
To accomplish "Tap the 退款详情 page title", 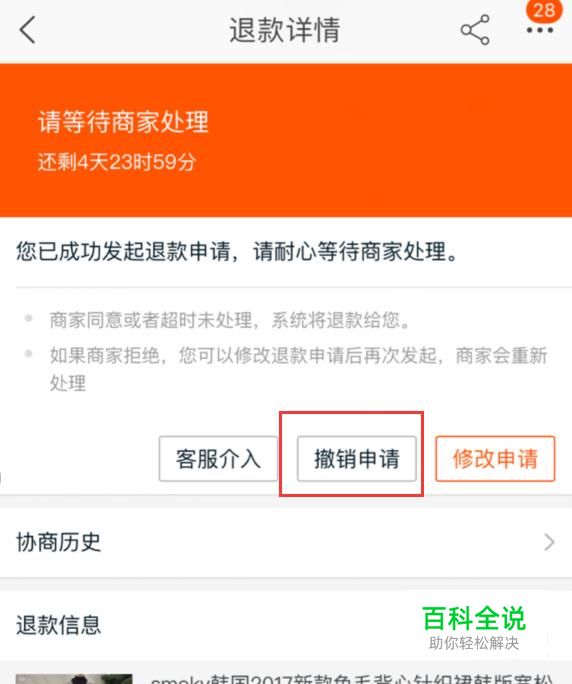I will [x=285, y=30].
